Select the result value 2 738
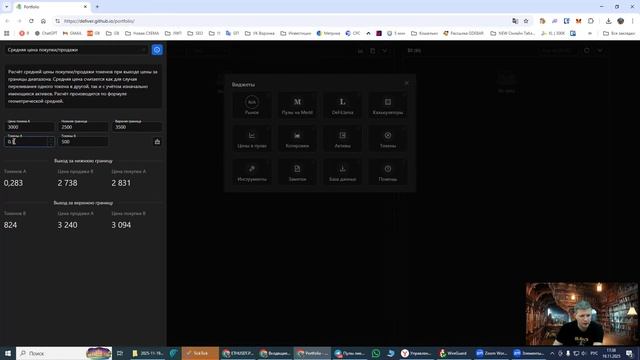640x360 pixels. (67, 183)
